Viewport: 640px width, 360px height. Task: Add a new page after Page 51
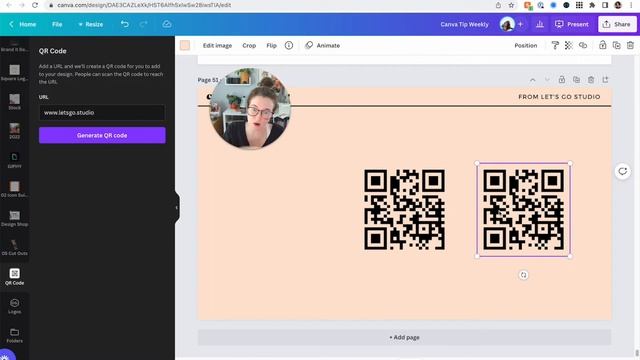(x=605, y=80)
